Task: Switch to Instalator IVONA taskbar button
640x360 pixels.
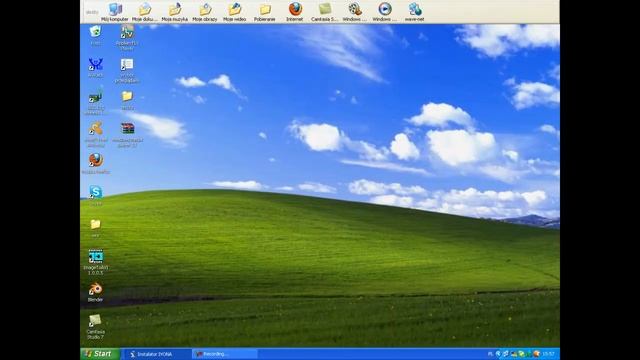Action: (x=157, y=354)
